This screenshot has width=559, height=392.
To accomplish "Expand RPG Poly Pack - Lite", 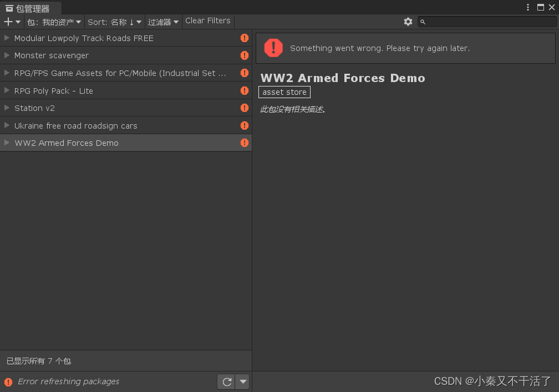I will (6, 90).
